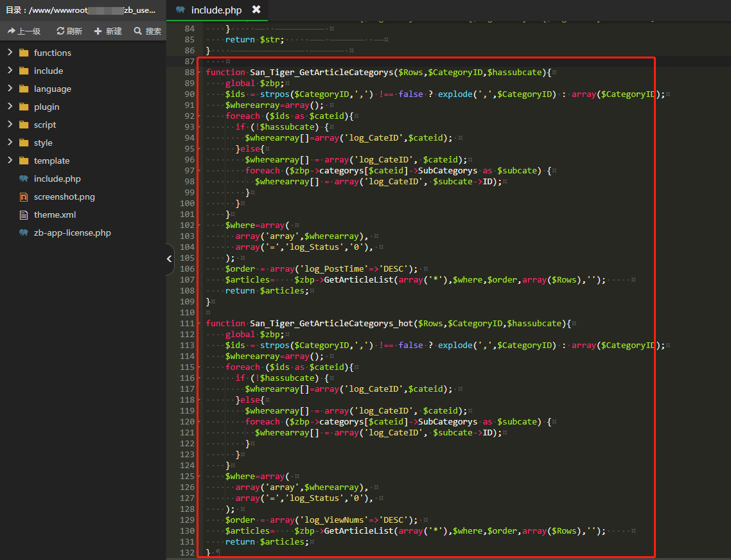Select the language folder row
Viewport: 731px width, 560px height.
[83, 89]
